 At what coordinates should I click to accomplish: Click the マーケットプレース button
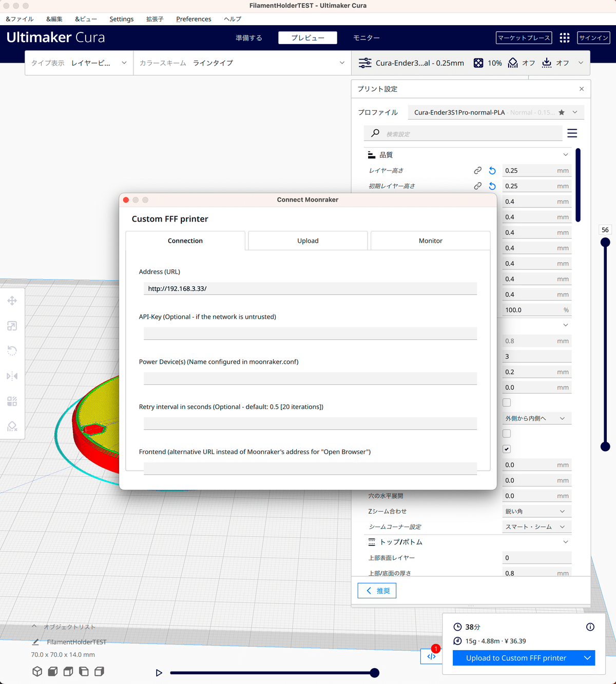point(524,37)
